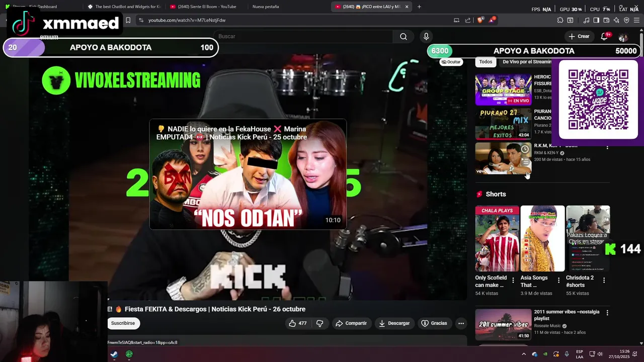
Task: Open YouTube notifications bell
Action: [x=605, y=36]
